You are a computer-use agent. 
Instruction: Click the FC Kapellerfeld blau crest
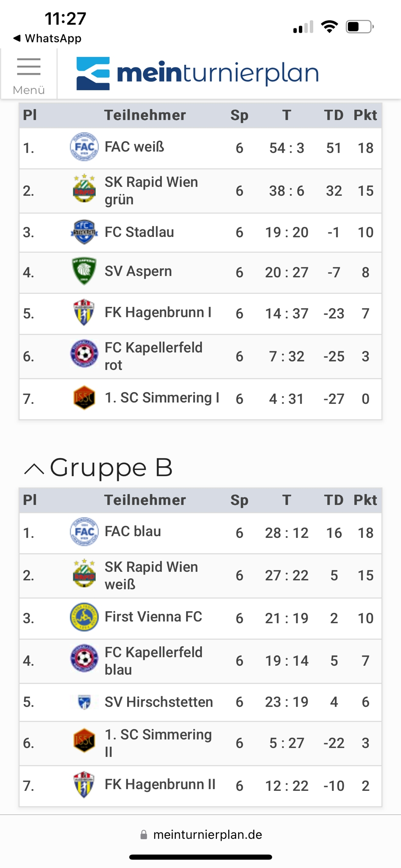pos(84,659)
